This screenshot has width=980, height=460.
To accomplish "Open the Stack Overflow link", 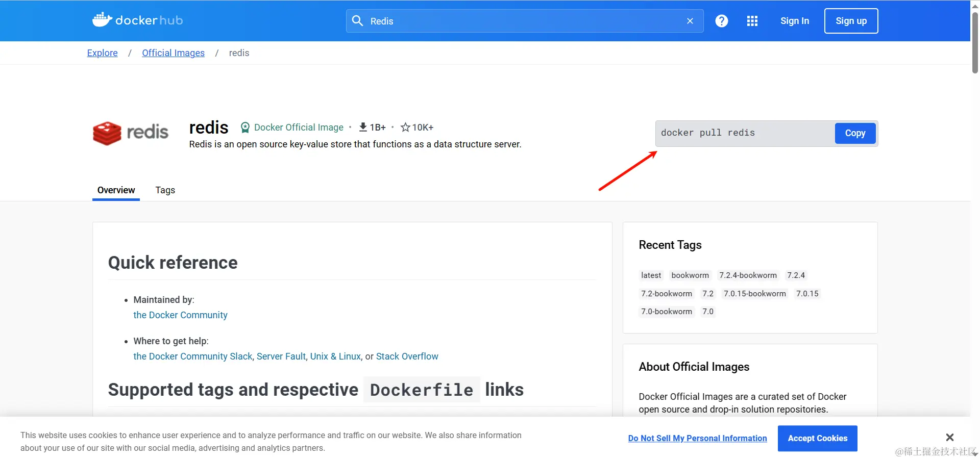I will tap(407, 356).
